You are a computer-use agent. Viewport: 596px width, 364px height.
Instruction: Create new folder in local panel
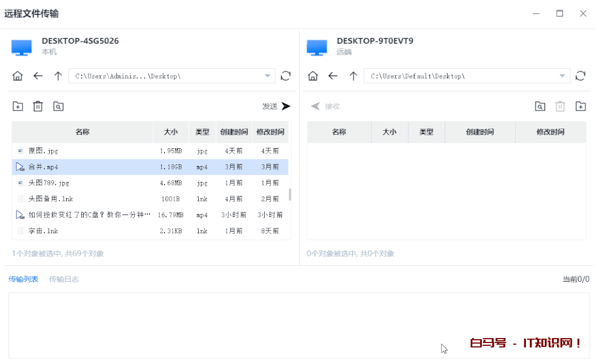point(18,106)
